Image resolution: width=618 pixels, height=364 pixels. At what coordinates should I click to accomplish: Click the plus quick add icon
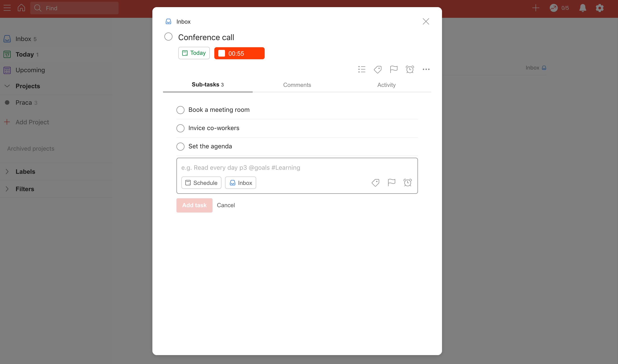[536, 8]
